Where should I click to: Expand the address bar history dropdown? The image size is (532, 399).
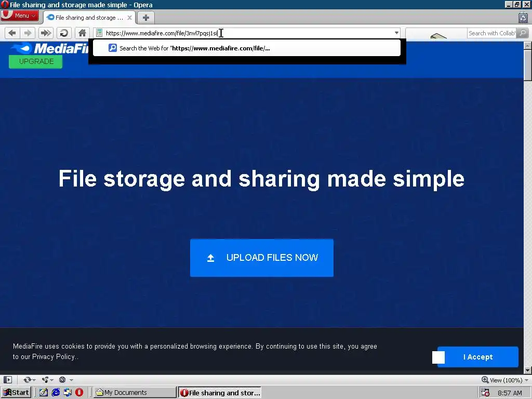pos(396,33)
